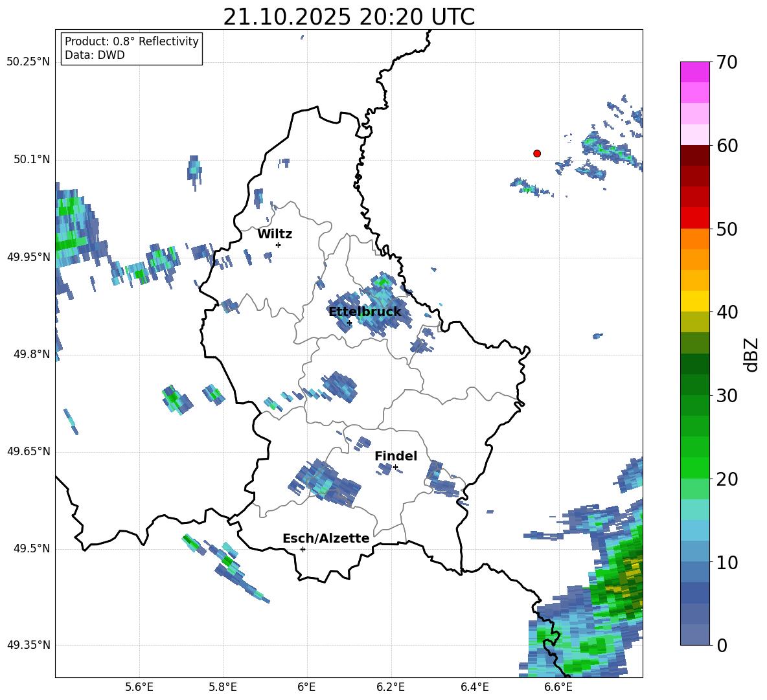Click the colorbar tick label 10

pos(727,562)
